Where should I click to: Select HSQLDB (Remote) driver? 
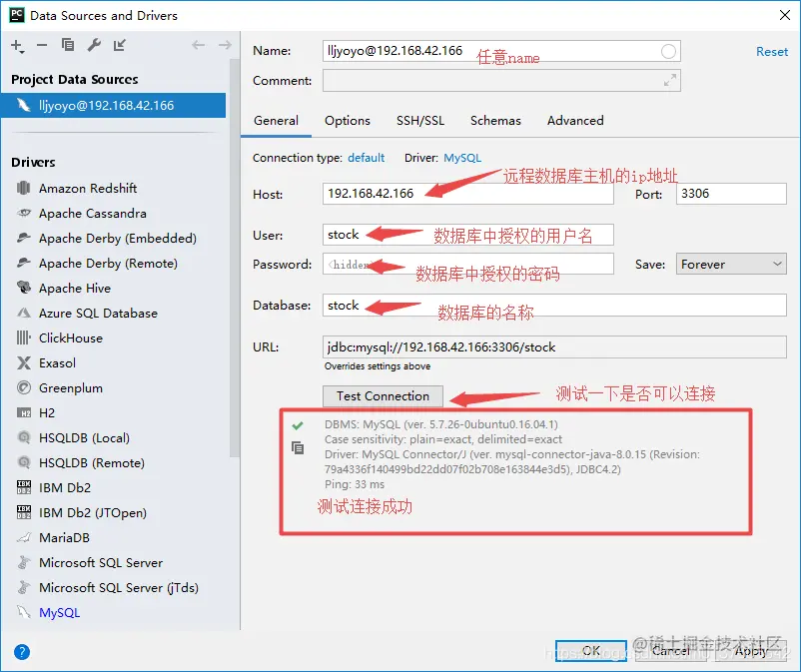tap(92, 462)
